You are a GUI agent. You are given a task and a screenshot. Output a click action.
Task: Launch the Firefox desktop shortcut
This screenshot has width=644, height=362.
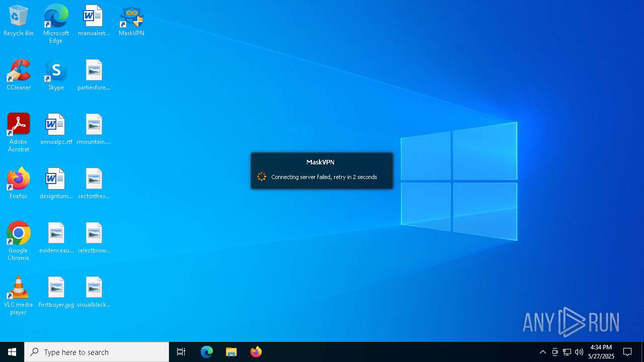coord(19,184)
